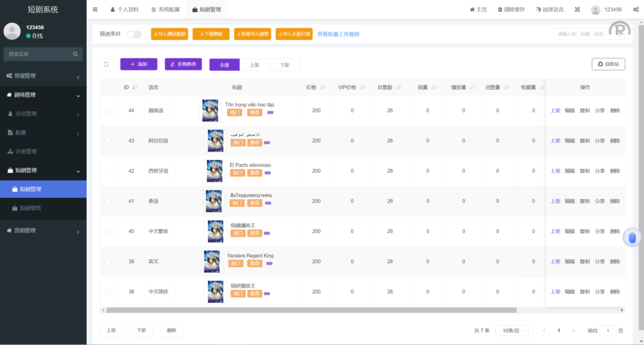Image resolution: width=644 pixels, height=345 pixels.
Task: Toggle fullscreen with the expand icon
Action: click(577, 9)
